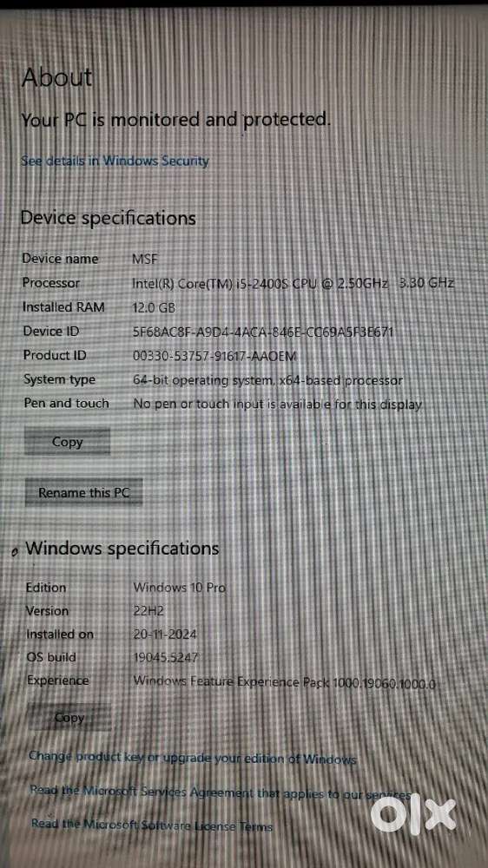Click Copy button under Windows specifications
Viewport: 488px width, 868px height.
pyautogui.click(x=69, y=718)
